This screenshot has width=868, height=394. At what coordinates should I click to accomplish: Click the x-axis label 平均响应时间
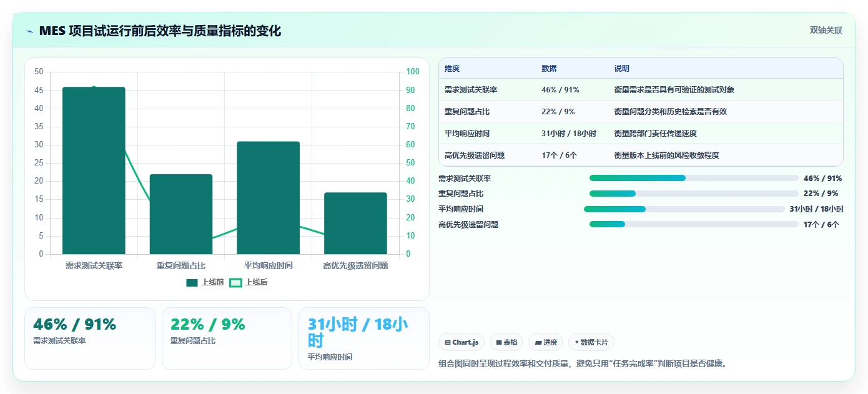click(x=269, y=266)
